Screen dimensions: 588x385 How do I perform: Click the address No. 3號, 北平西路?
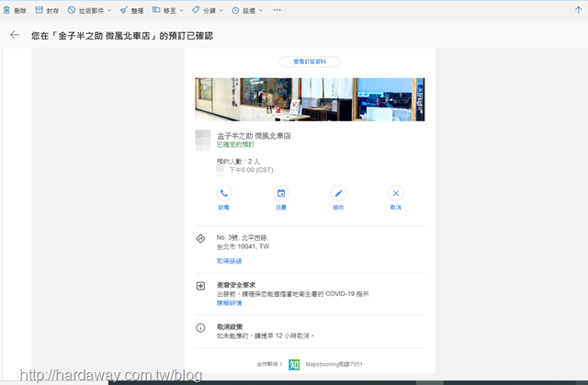click(243, 238)
